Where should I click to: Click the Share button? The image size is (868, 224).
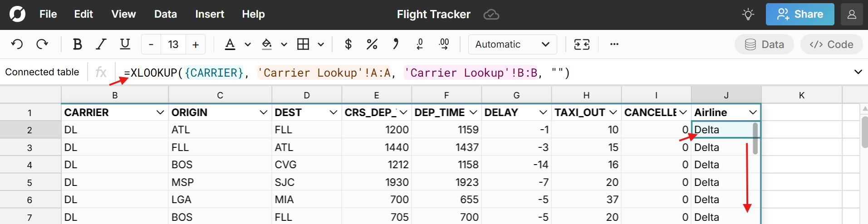click(x=799, y=14)
